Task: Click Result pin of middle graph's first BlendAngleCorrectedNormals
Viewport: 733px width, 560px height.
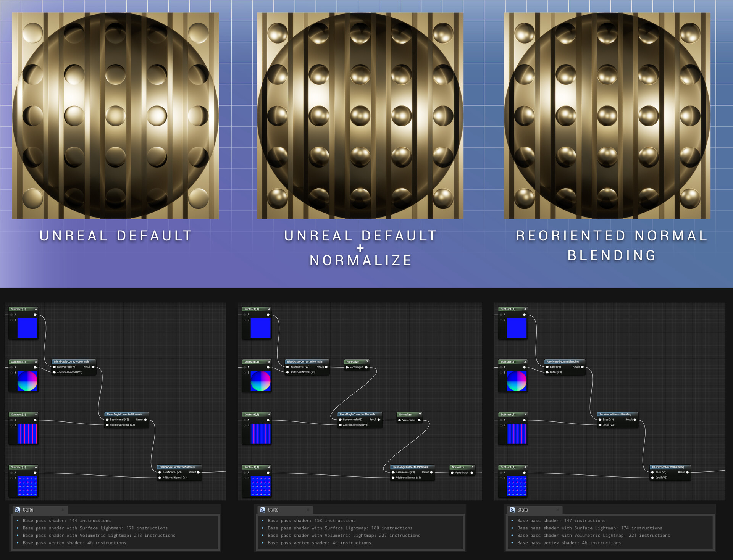Action: (x=326, y=367)
